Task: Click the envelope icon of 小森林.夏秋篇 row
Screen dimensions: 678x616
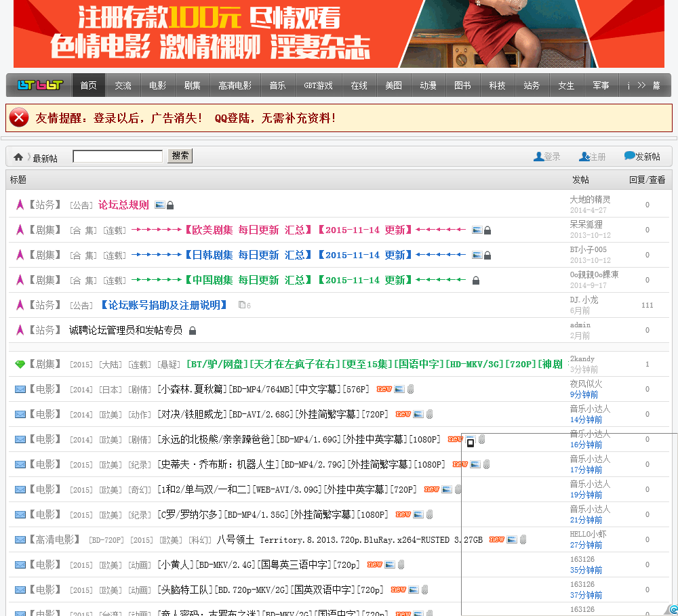Action: 20,390
